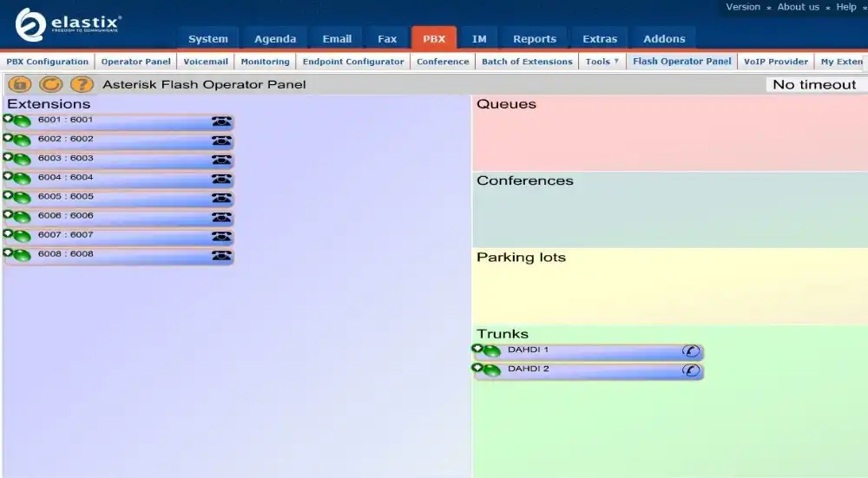The width and height of the screenshot is (868, 478).
Task: Expand the small arrow on extension 6004
Action: click(x=8, y=176)
